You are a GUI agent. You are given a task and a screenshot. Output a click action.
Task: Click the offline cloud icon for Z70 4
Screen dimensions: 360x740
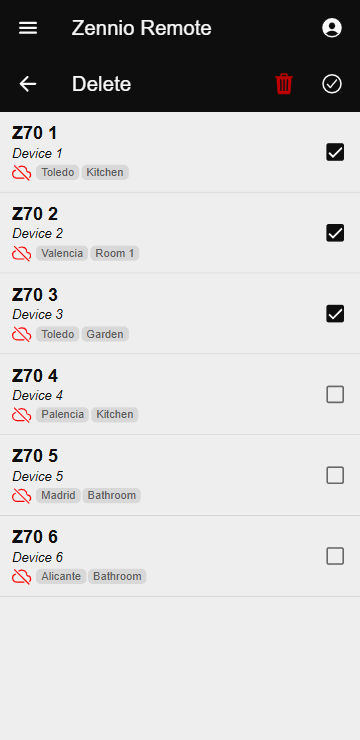point(22,415)
